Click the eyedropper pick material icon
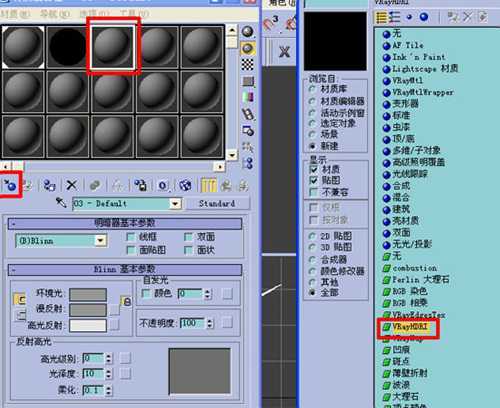 click(x=61, y=202)
